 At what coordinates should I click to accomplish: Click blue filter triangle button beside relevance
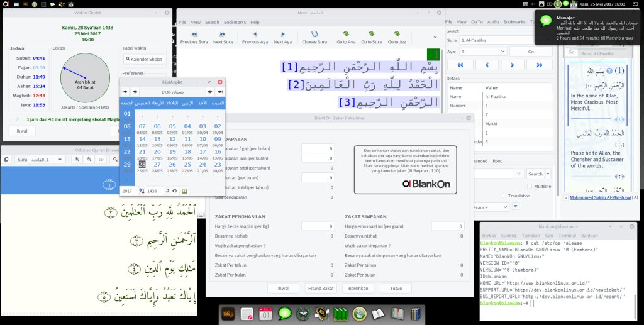point(516,206)
